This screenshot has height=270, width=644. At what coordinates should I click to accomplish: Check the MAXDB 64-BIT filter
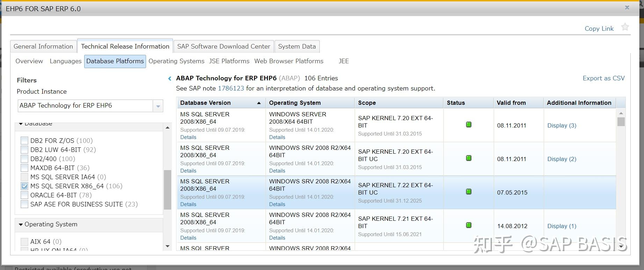[24, 168]
